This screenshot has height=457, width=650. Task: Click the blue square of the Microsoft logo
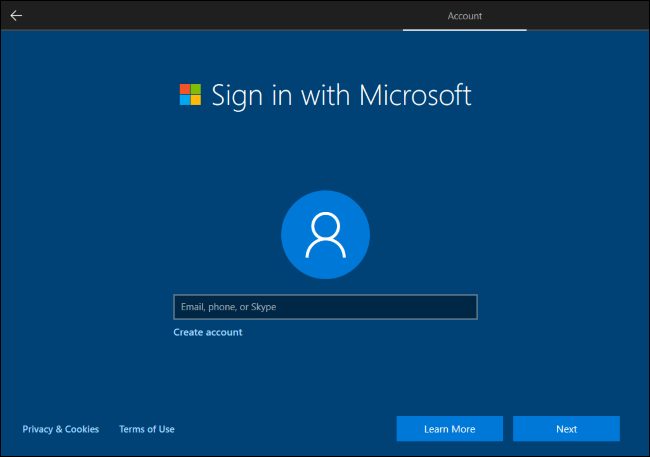pos(185,101)
